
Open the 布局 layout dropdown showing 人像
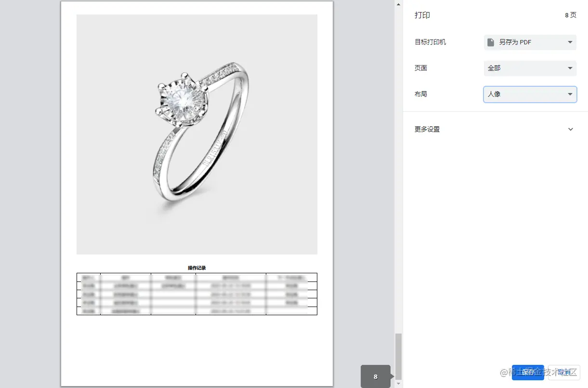(530, 94)
